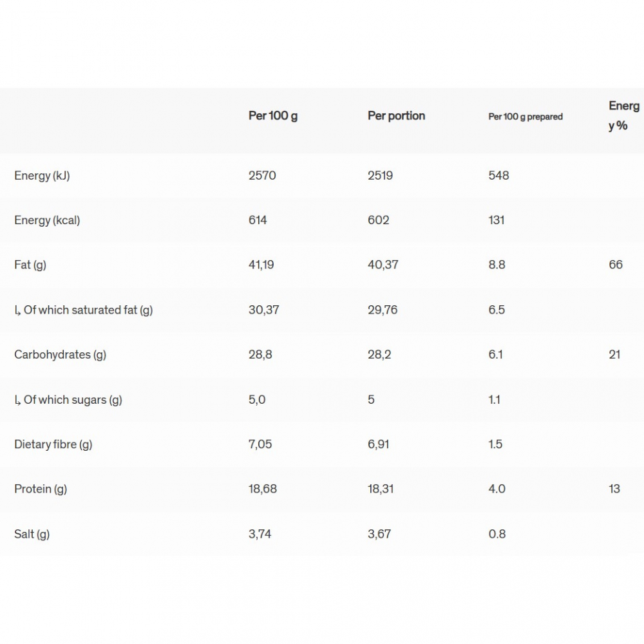Click the "Energy %" column header
Screen dimensions: 644x644
tap(623, 116)
